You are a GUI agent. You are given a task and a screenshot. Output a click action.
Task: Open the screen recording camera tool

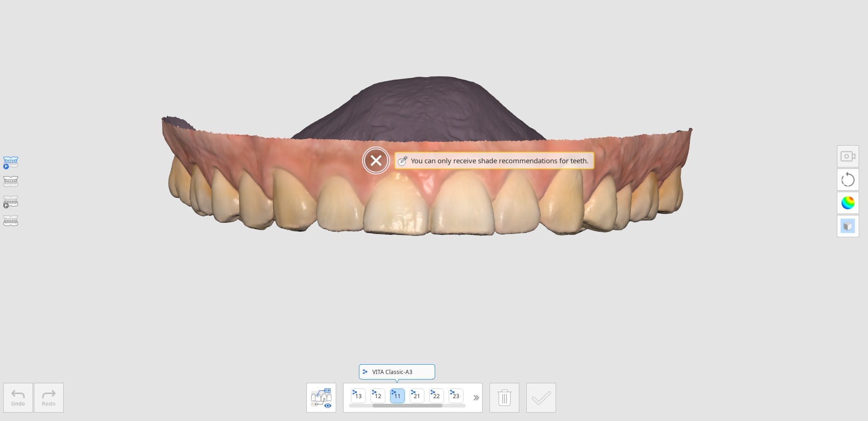(848, 156)
